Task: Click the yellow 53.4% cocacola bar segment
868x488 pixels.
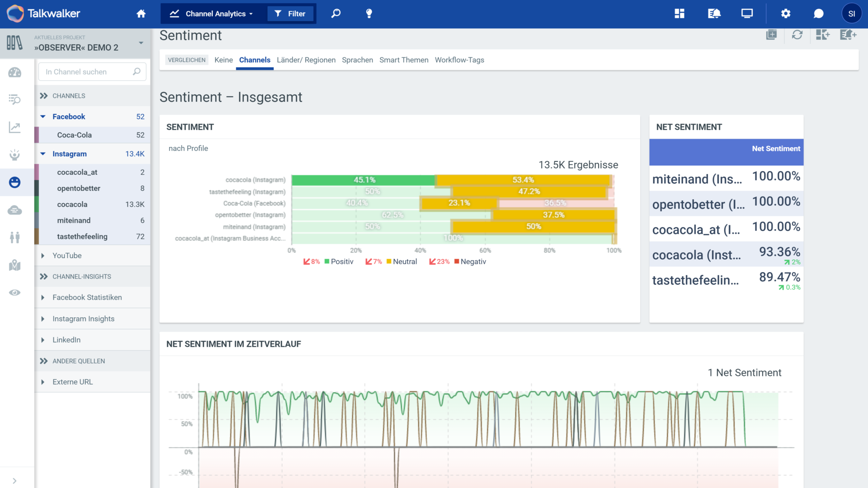Action: point(523,180)
